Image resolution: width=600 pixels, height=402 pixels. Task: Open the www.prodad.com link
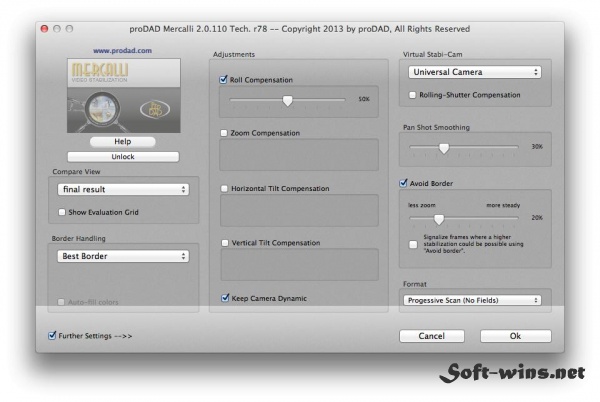pos(122,50)
